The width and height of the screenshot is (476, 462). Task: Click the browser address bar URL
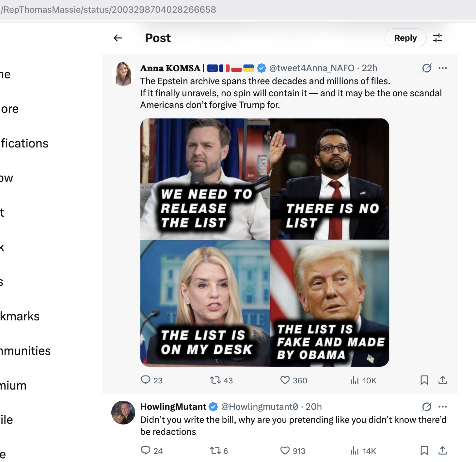[108, 9]
